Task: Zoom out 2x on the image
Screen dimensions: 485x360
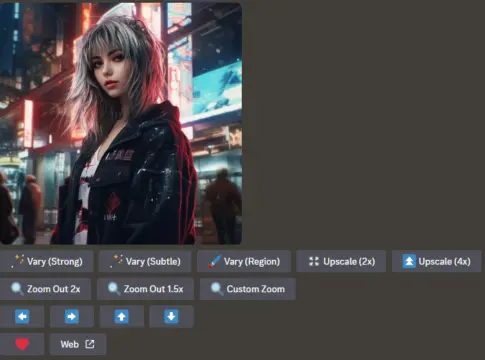Action: (x=45, y=289)
